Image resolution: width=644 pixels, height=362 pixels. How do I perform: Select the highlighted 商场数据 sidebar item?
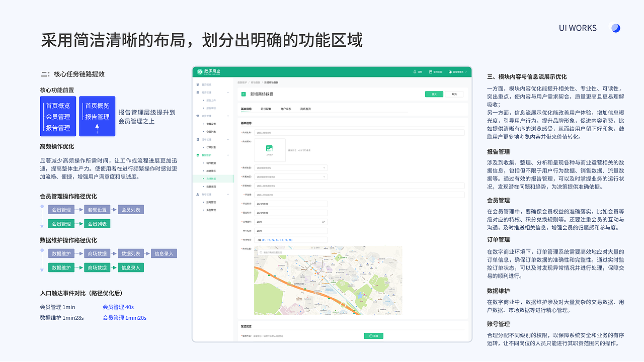pyautogui.click(x=213, y=178)
